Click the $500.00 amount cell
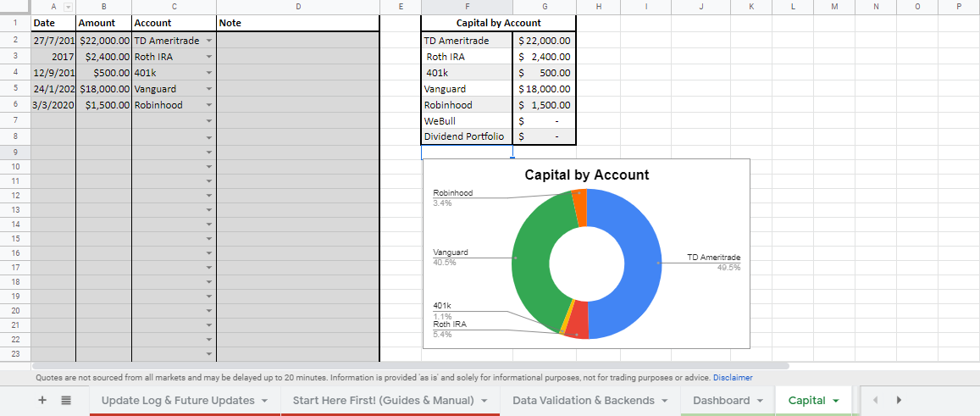The height and width of the screenshot is (416, 980). tap(103, 73)
